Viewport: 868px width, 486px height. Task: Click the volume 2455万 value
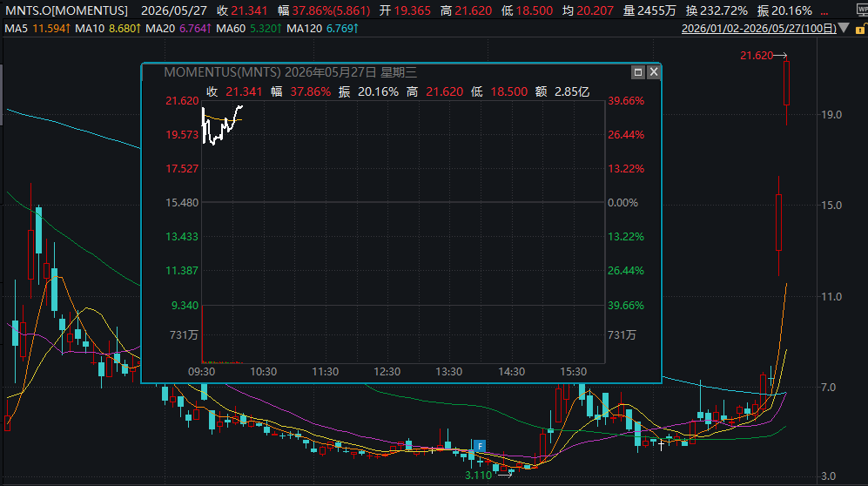click(656, 10)
